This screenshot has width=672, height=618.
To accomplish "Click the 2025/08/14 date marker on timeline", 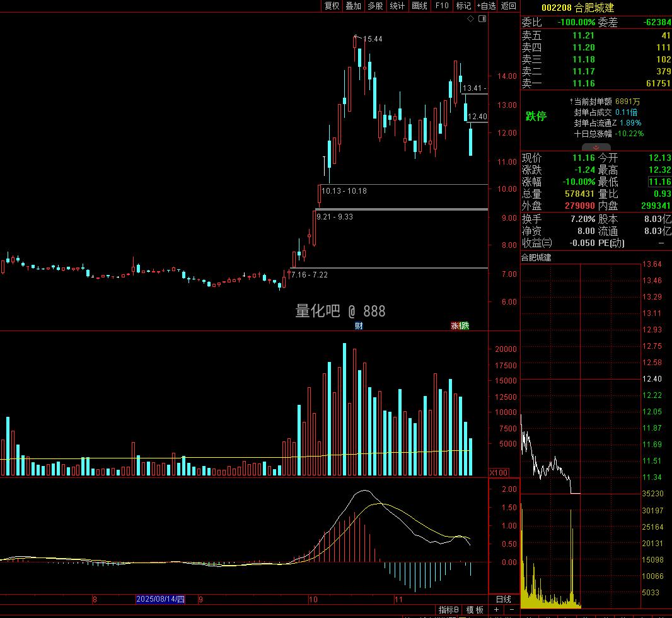I will point(161,599).
